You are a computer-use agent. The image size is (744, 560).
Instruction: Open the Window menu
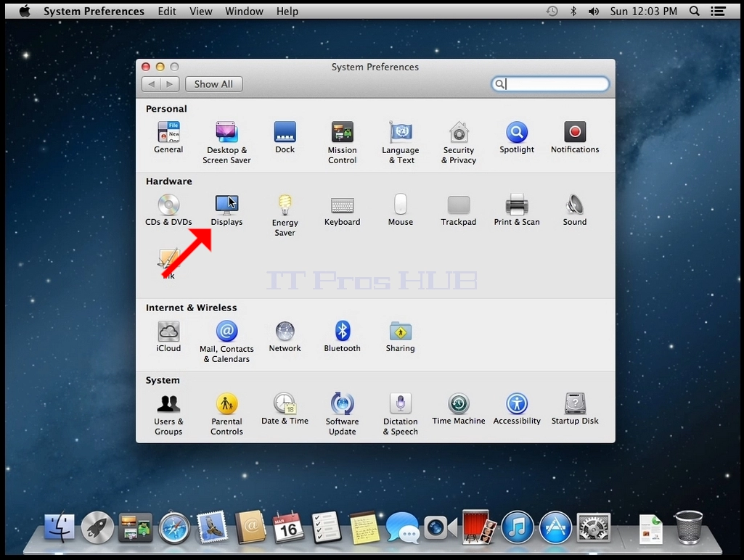click(244, 12)
